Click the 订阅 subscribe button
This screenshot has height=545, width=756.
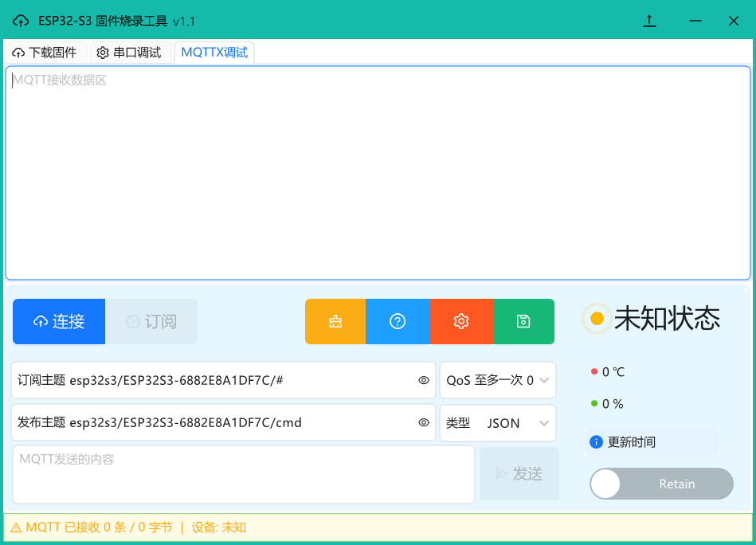(151, 321)
